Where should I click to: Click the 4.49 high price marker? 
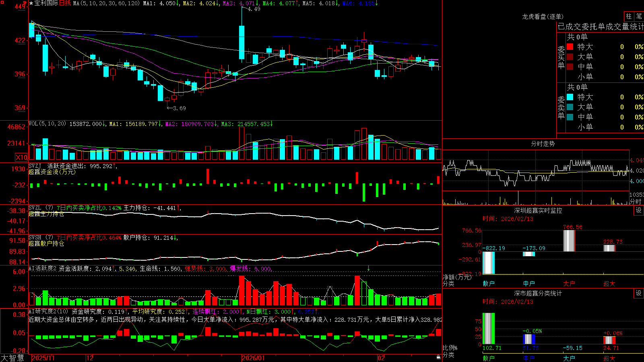click(x=254, y=9)
